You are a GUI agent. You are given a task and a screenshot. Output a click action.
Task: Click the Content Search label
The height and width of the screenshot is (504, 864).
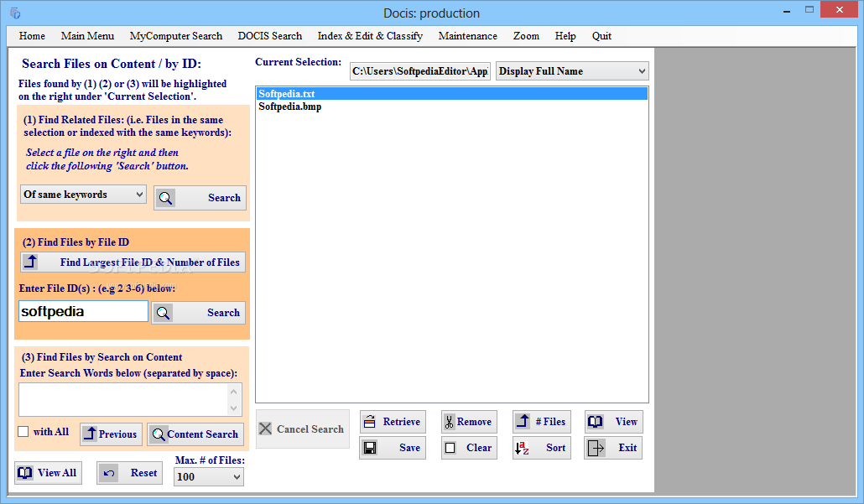203,434
